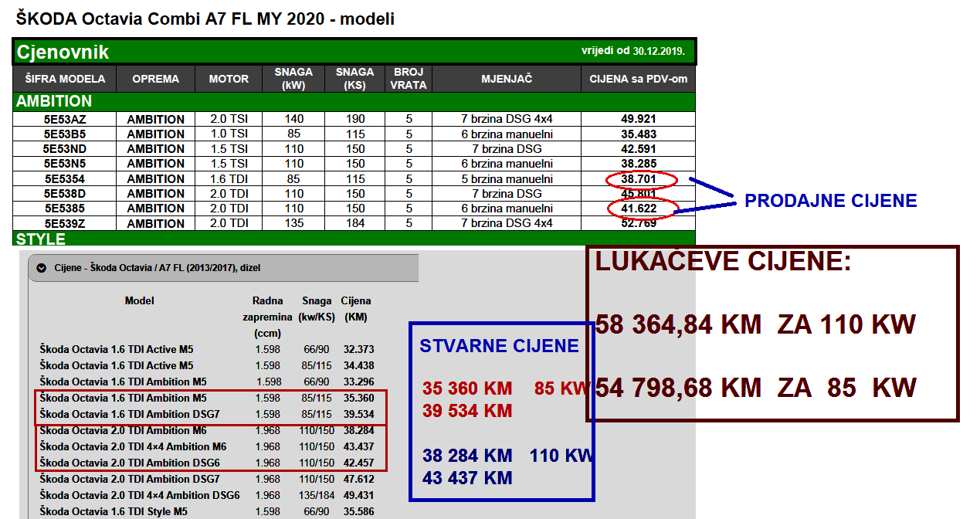Click the 'vrijedi od 30.12.2019.' date text
This screenshot has height=519, width=980.
point(633,51)
